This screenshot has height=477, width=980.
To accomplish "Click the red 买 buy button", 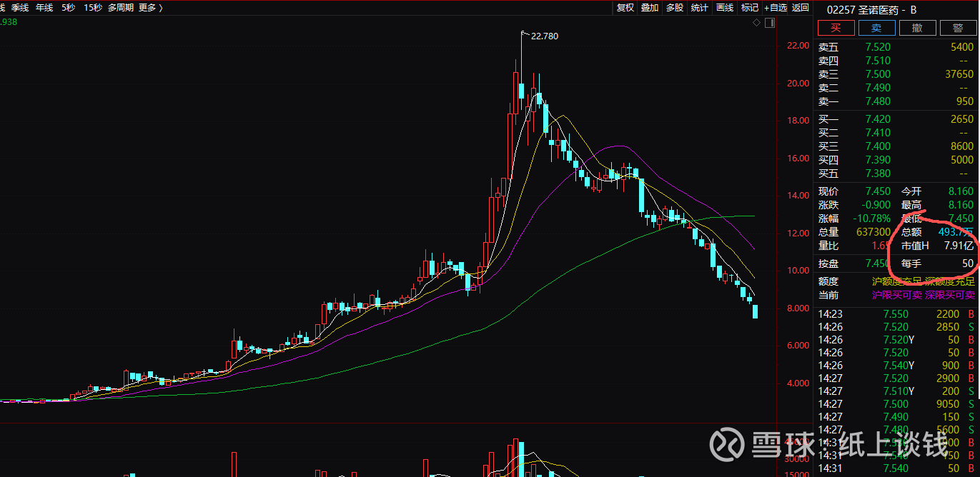I will [836, 29].
